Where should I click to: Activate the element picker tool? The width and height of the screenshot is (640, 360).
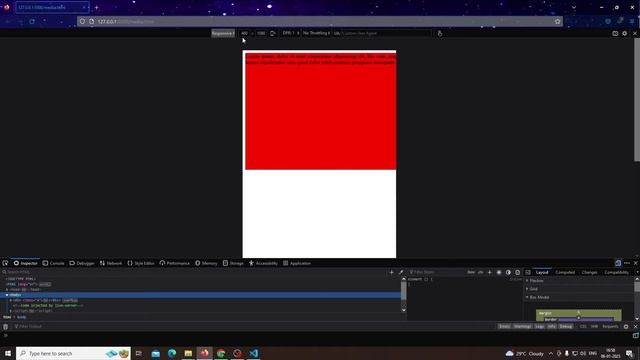click(x=5, y=263)
